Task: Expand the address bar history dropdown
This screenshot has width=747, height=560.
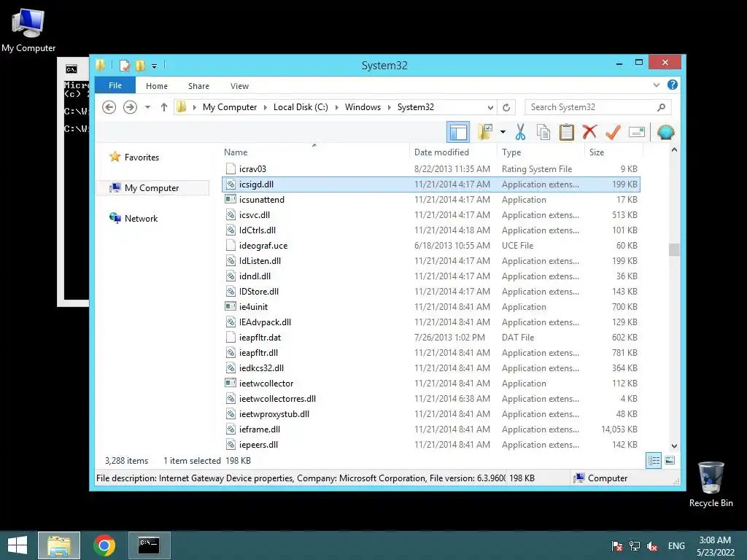Action: click(490, 107)
